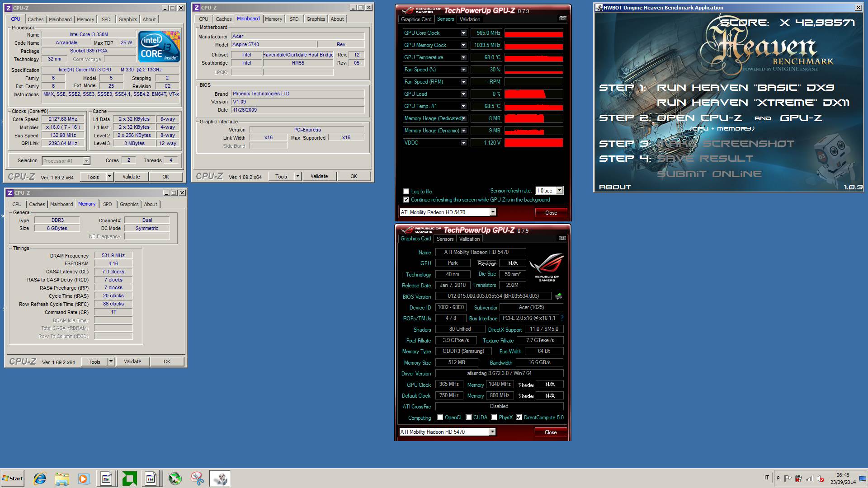Viewport: 868px width, 488px height.
Task: Click the green AMD logo taskbar icon
Action: pos(130,479)
